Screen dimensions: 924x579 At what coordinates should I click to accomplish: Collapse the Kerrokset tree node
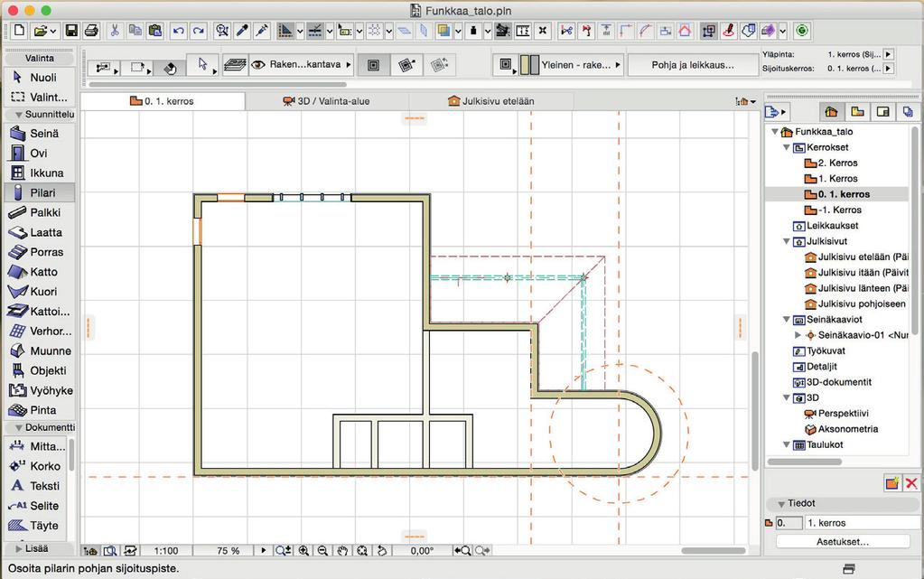[786, 147]
